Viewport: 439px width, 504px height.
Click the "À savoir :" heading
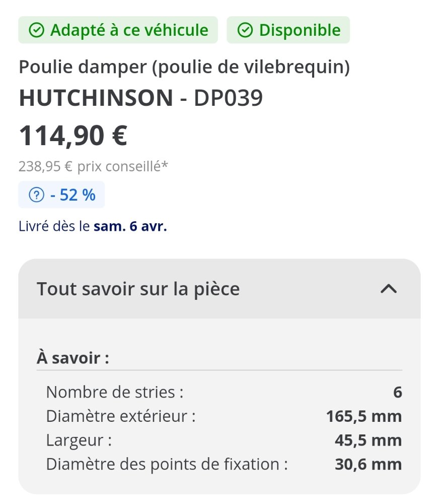pyautogui.click(x=73, y=358)
